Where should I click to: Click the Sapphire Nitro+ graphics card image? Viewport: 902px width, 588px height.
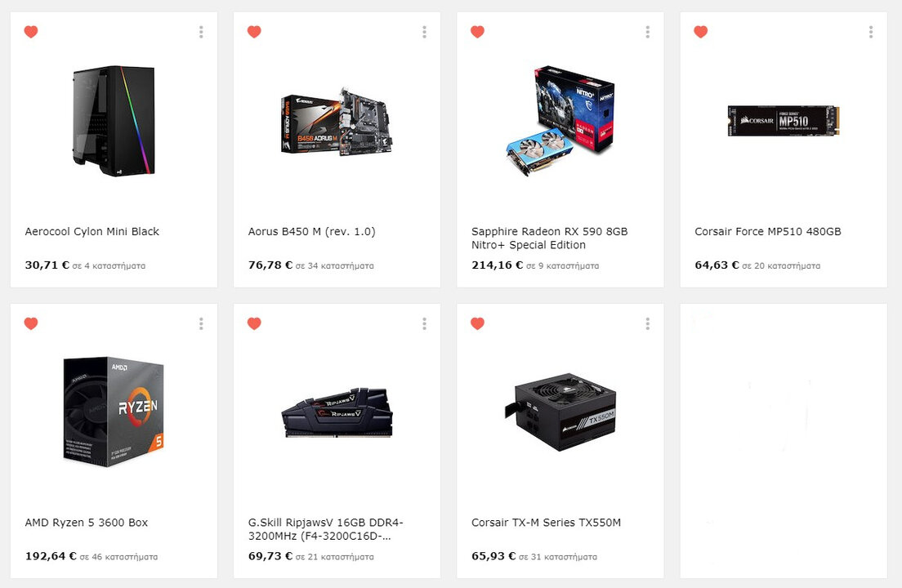(x=560, y=121)
